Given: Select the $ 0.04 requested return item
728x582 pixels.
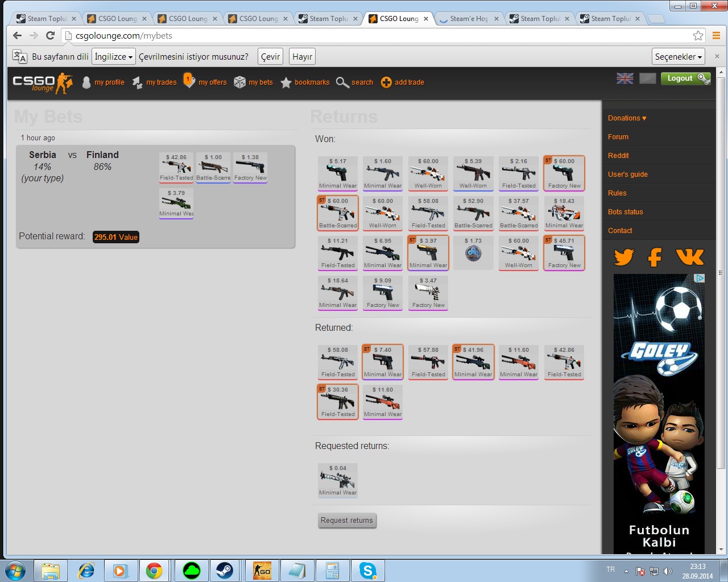Looking at the screenshot, I should click(338, 480).
